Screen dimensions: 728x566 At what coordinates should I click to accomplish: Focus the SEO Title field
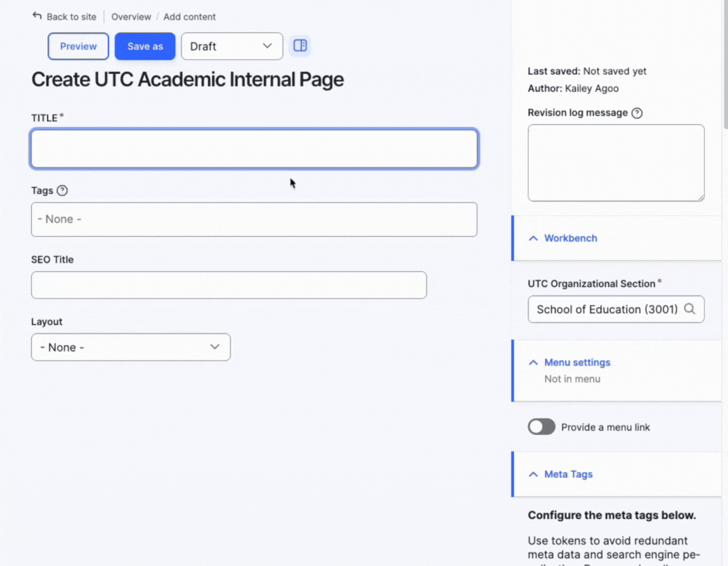(229, 285)
